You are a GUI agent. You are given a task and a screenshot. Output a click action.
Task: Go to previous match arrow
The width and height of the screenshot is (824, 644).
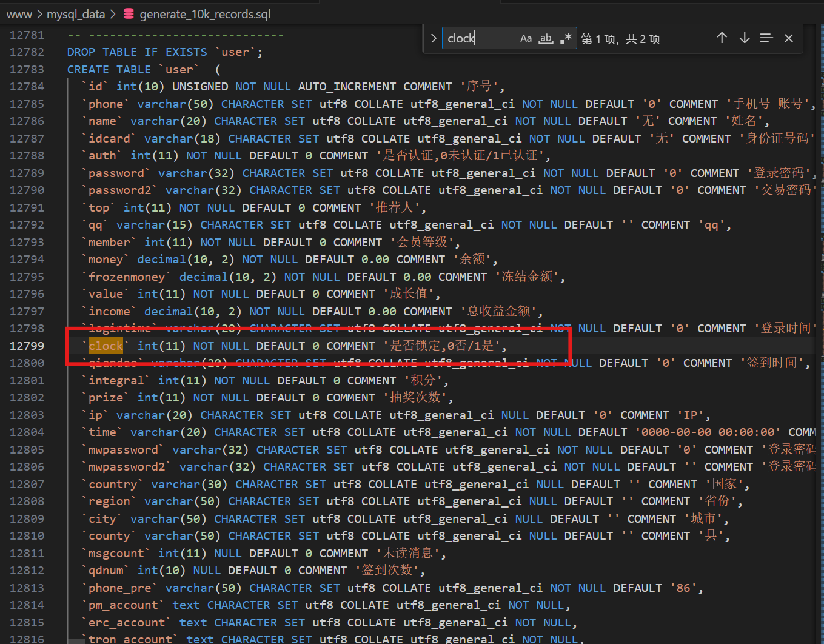[722, 38]
